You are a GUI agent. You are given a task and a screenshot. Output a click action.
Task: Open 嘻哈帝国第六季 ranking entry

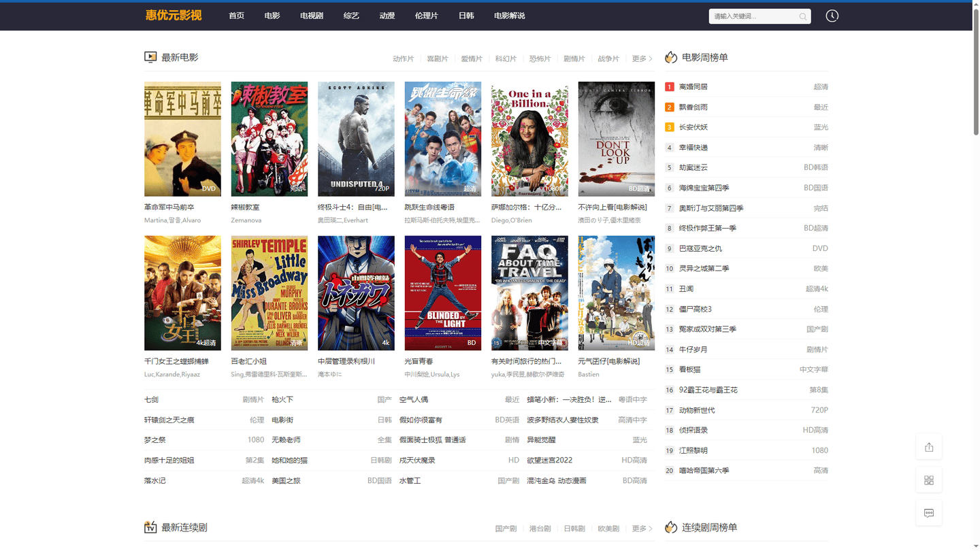click(x=704, y=471)
